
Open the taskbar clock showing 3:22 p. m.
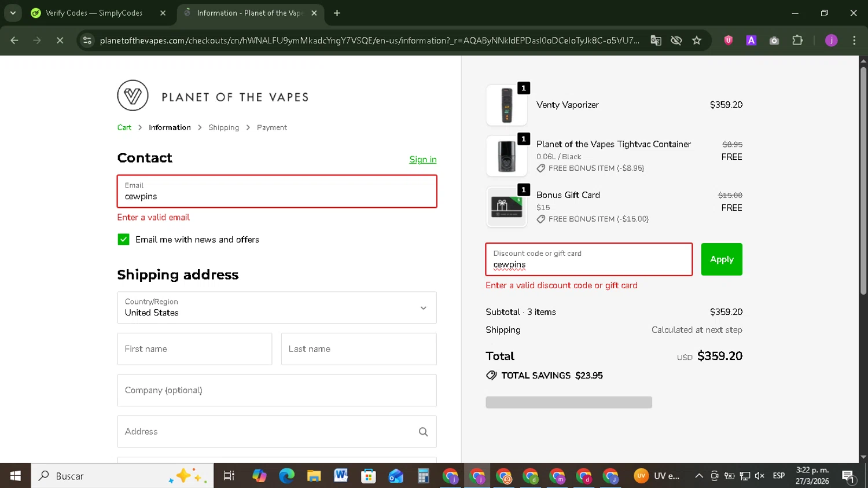[812, 476]
